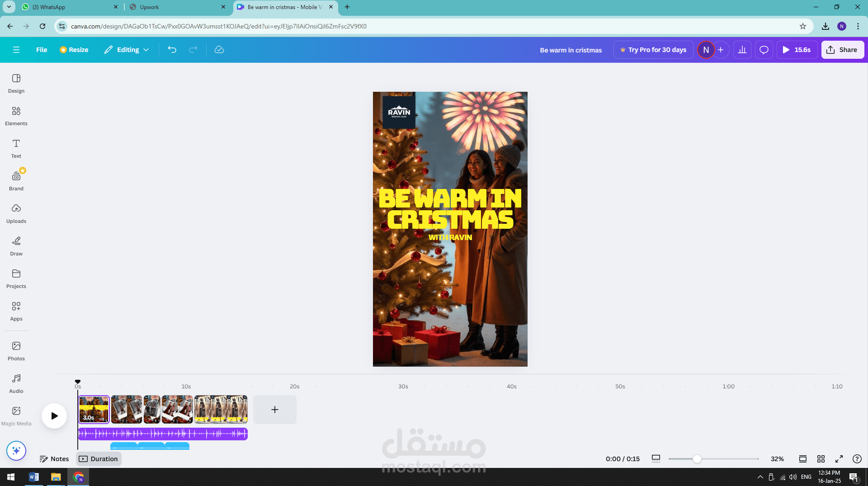
Task: Open Word from the taskbar
Action: coord(34,477)
